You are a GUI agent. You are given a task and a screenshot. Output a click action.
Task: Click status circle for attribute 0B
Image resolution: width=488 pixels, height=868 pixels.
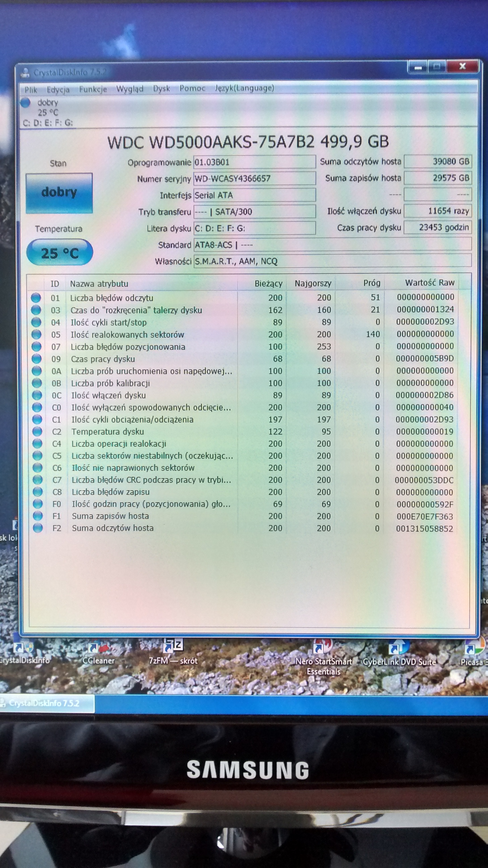point(37,383)
